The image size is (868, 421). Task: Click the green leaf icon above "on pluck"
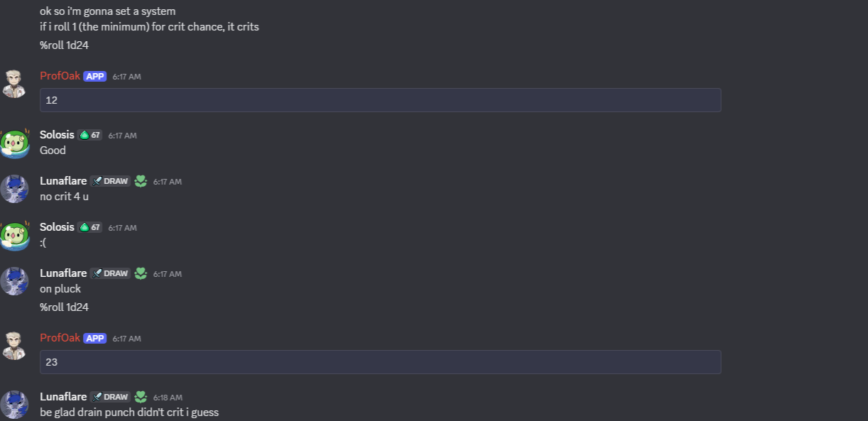tap(141, 273)
